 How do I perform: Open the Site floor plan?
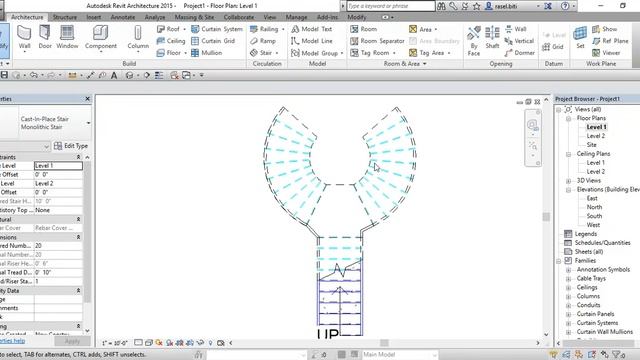[x=591, y=145]
